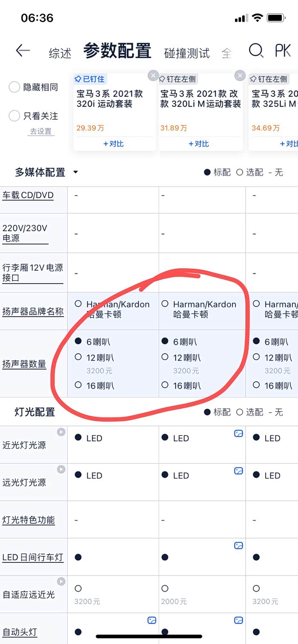
Task: Remove the 320Li M运动套装 car column
Action: [240, 76]
